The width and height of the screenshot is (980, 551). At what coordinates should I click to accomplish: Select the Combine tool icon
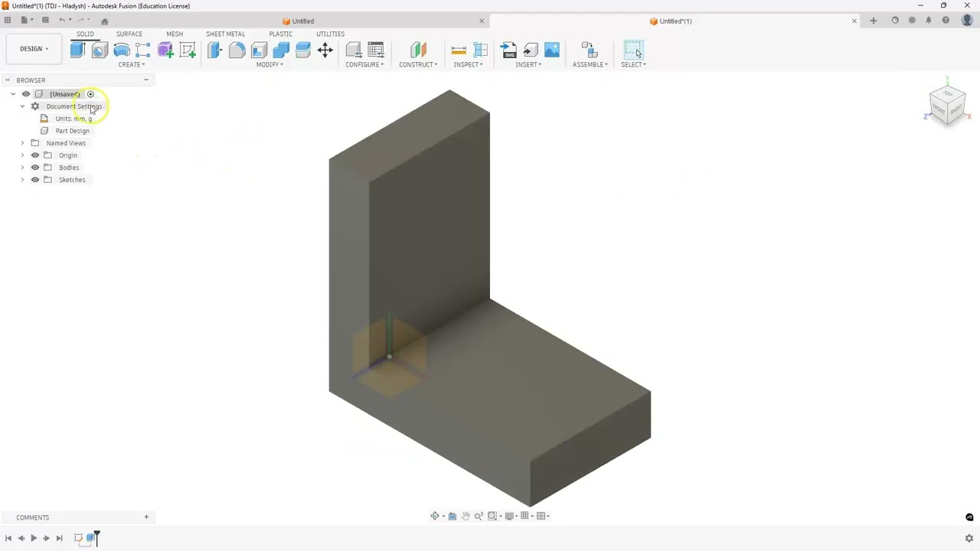(281, 51)
